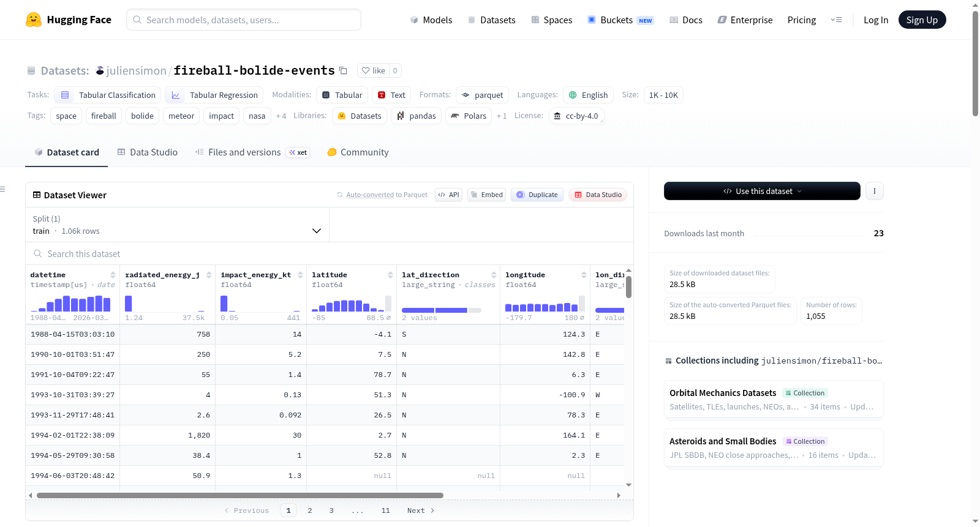Click sort icon on impact_energy_kt column
Viewport: 980px width, 527px height.
tap(300, 275)
